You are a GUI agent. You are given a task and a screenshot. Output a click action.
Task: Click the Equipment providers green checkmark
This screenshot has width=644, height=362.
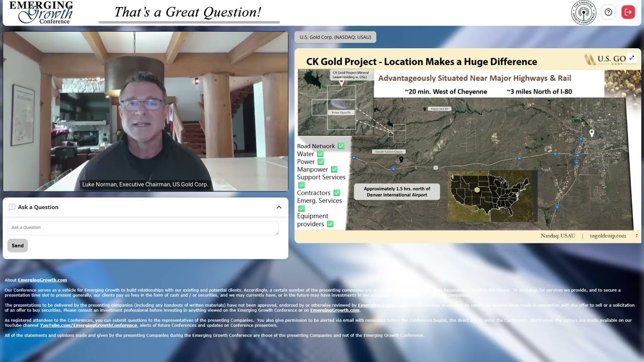pyautogui.click(x=330, y=224)
